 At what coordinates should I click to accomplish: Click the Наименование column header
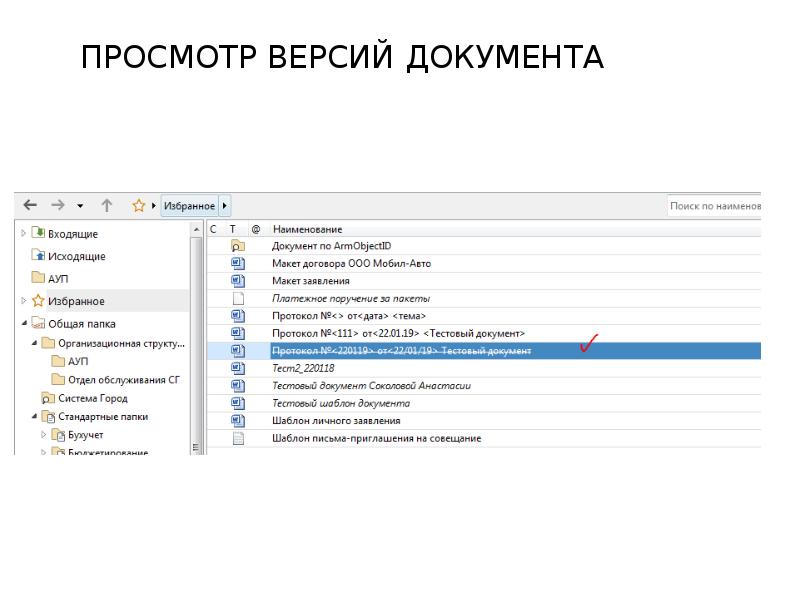(307, 230)
